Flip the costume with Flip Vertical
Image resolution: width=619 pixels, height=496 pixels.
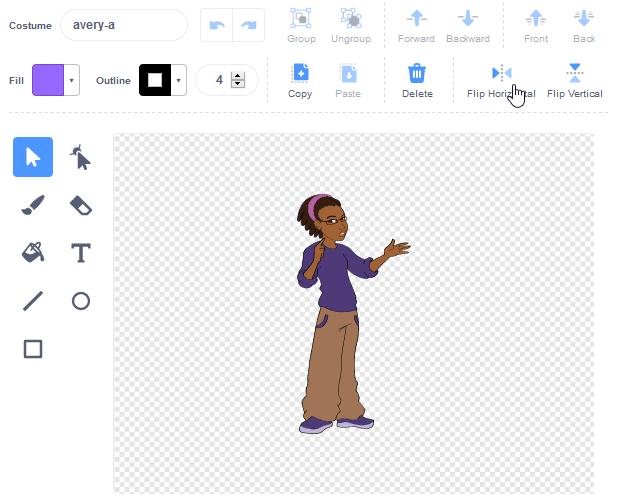(574, 80)
